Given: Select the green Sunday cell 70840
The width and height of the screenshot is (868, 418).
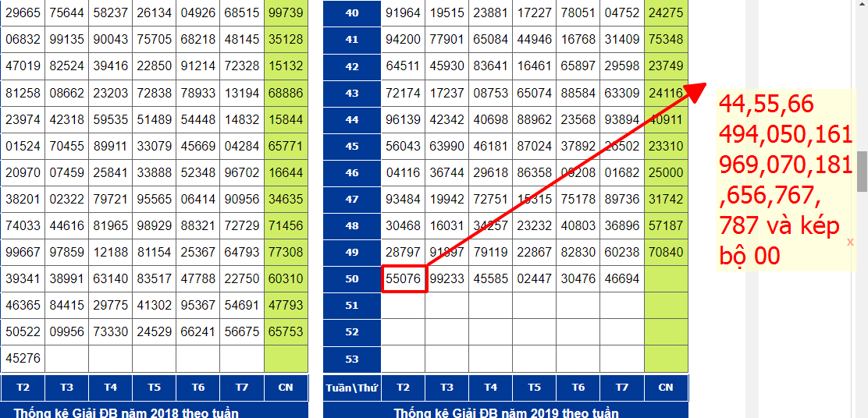Looking at the screenshot, I should (666, 252).
